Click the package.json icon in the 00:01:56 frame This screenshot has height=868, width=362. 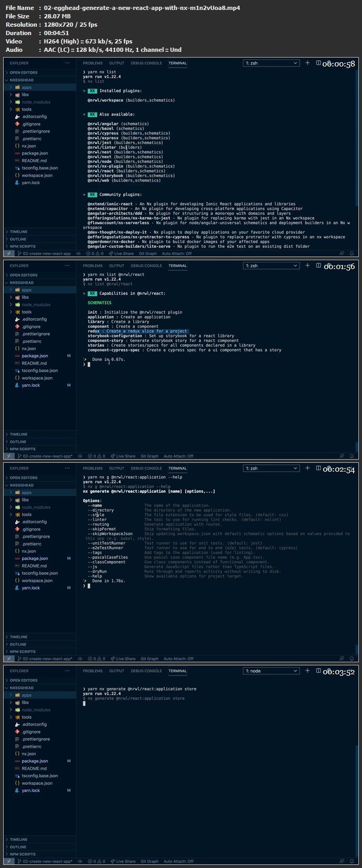tap(17, 356)
